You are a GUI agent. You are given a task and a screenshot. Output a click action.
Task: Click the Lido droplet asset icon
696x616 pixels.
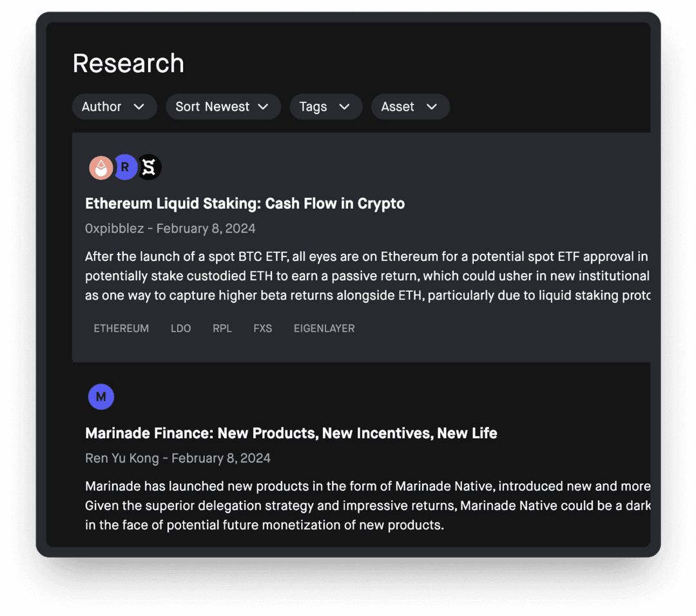[101, 167]
